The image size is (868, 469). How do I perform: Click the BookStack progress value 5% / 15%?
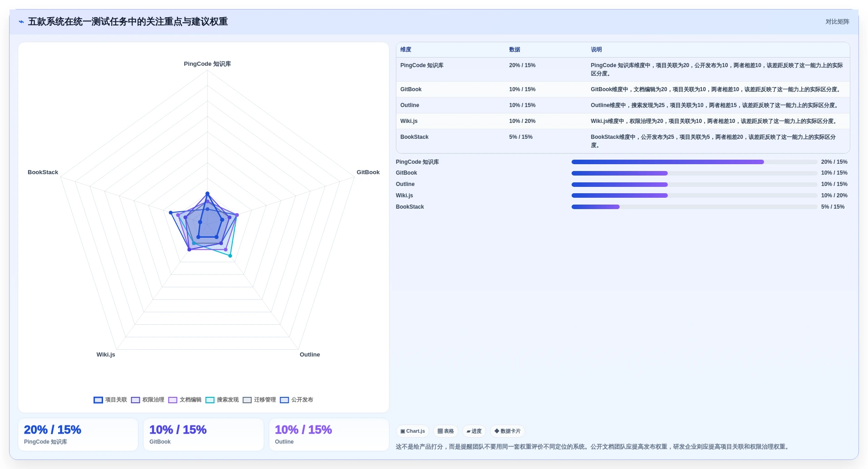[x=833, y=207]
